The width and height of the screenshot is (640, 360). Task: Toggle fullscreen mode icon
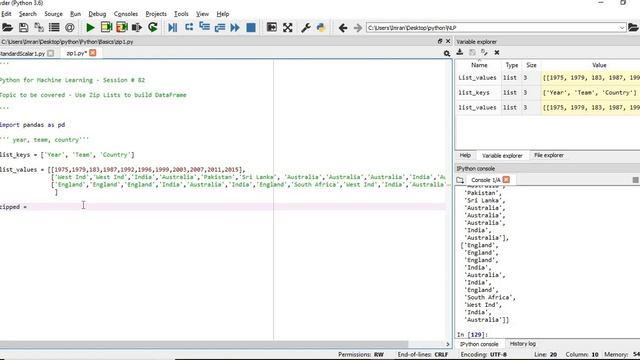(288, 28)
